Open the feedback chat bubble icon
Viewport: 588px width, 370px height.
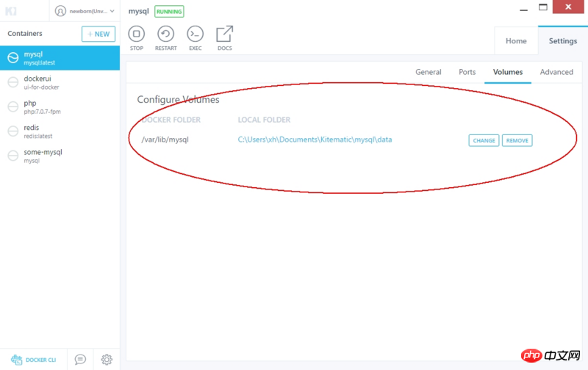coord(80,360)
